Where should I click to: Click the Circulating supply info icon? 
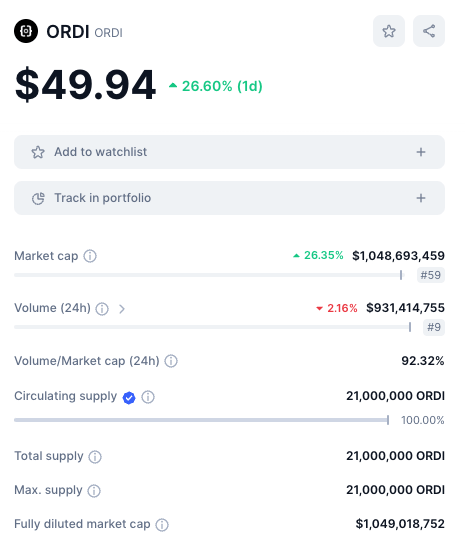coord(148,397)
